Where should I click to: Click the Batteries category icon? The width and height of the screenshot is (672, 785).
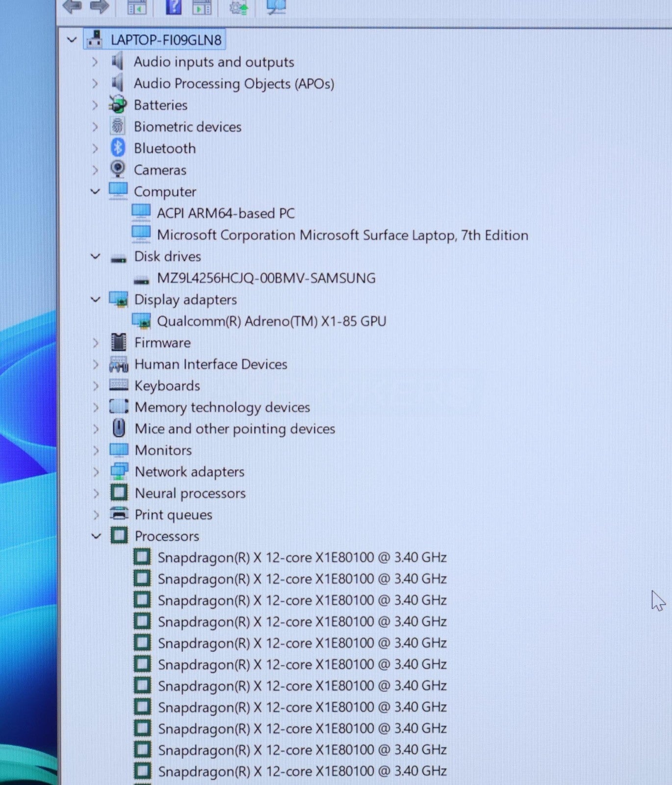pyautogui.click(x=117, y=105)
